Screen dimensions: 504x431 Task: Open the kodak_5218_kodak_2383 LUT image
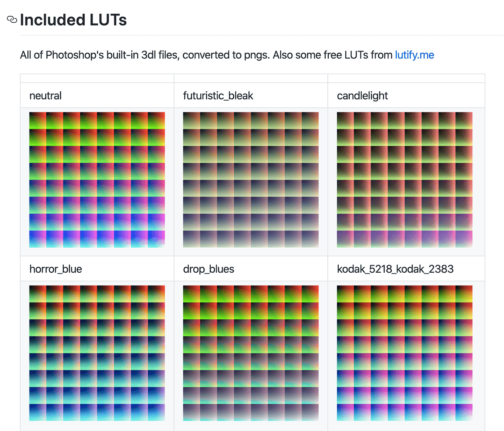[404, 353]
